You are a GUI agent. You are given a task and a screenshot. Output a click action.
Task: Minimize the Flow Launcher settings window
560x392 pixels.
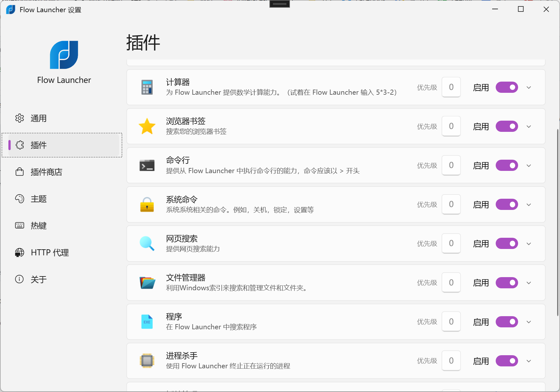495,9
